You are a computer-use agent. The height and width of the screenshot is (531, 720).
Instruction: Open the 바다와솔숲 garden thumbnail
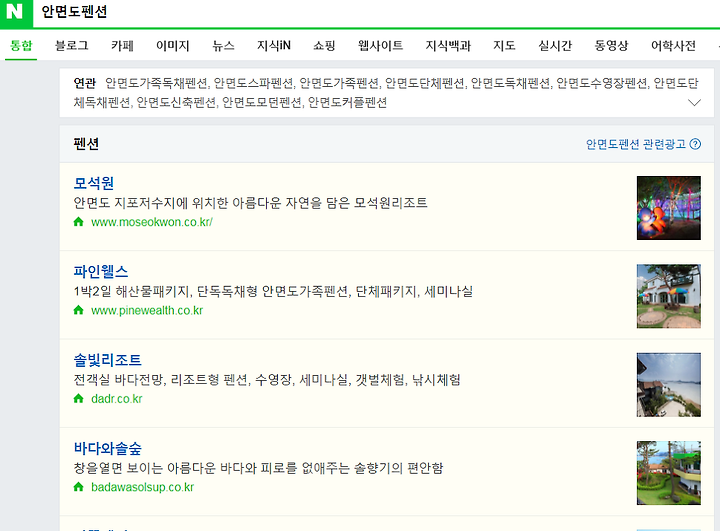coord(669,473)
